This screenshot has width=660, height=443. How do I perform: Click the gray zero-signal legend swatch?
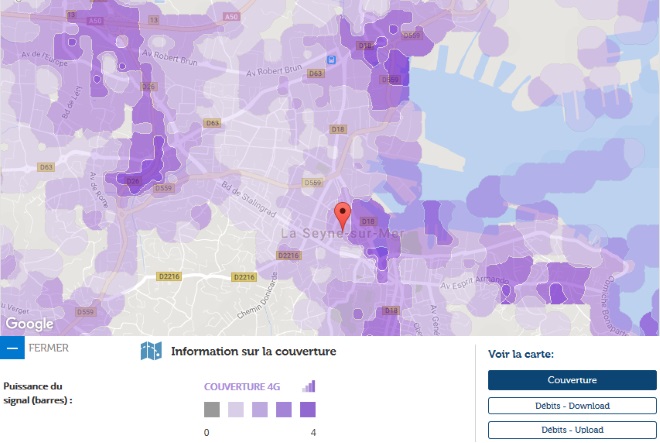[x=212, y=409]
